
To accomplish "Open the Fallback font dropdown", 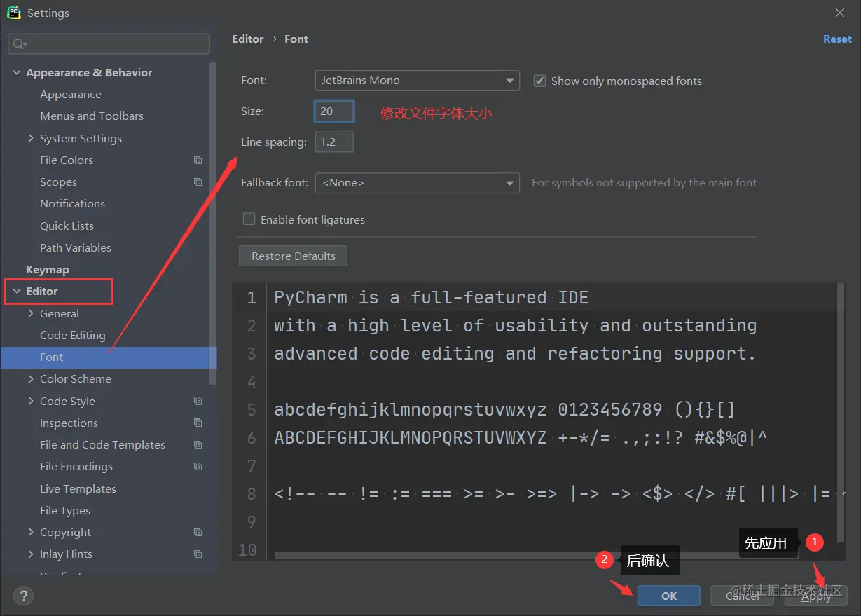I will pyautogui.click(x=417, y=183).
